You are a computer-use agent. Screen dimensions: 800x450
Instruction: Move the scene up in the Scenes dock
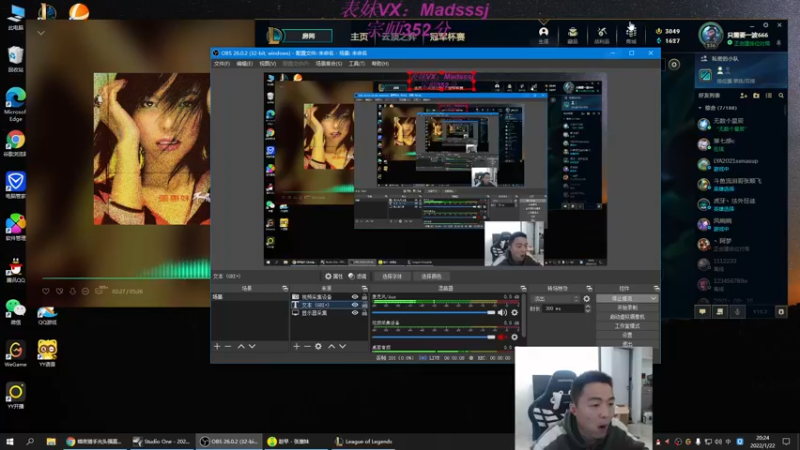241,346
